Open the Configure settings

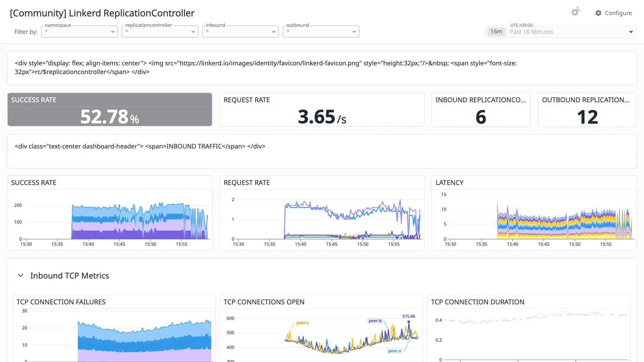point(613,13)
